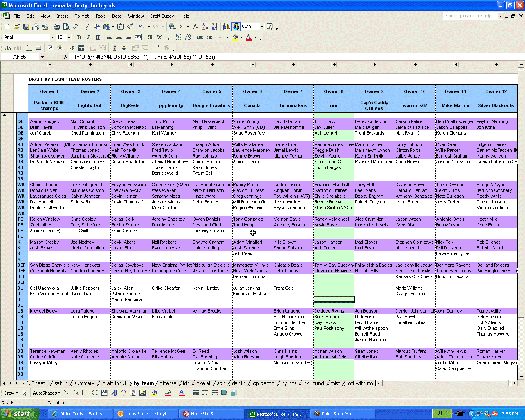Viewport: 525px width, 420px height.
Task: Apply Percent Style with the % icon
Action: 160,37
